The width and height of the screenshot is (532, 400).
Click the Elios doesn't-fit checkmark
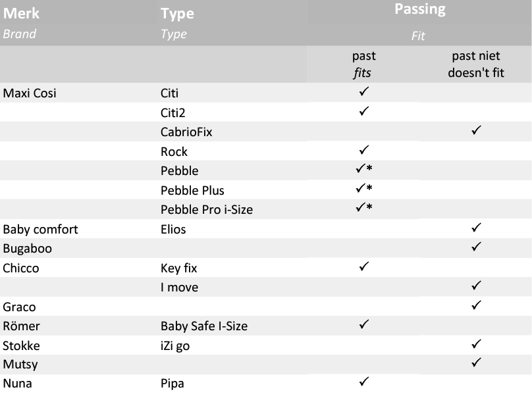tap(476, 228)
